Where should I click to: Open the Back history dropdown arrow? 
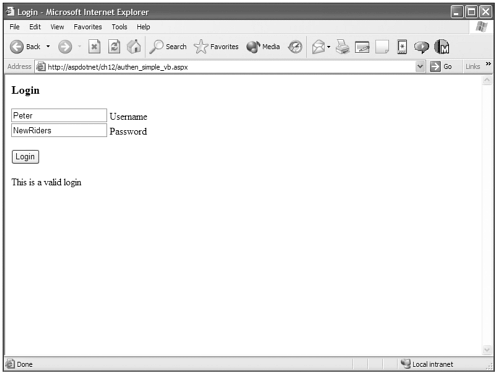tap(48, 46)
